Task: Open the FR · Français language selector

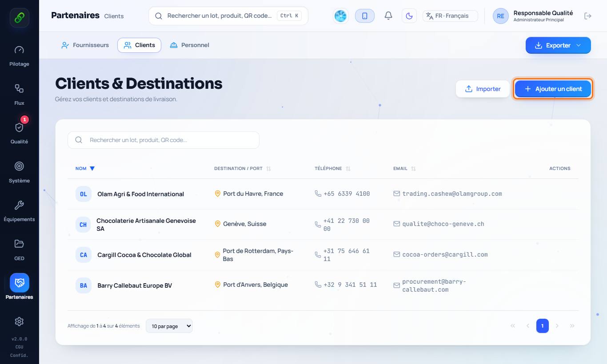Action: point(450,16)
